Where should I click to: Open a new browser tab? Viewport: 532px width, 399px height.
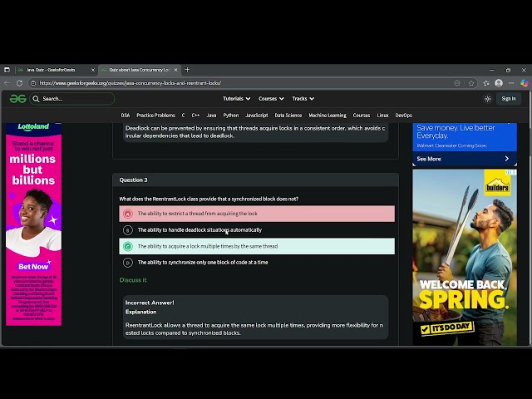(187, 70)
